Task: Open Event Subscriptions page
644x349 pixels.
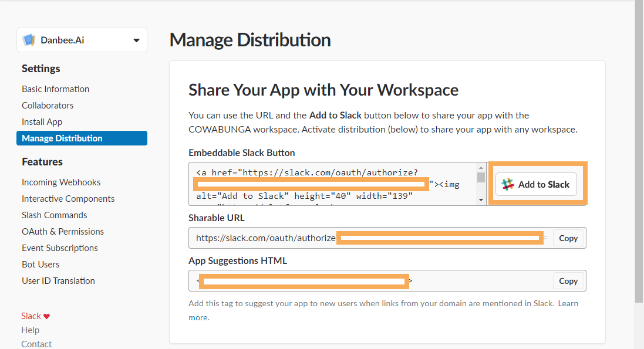Action: [59, 248]
